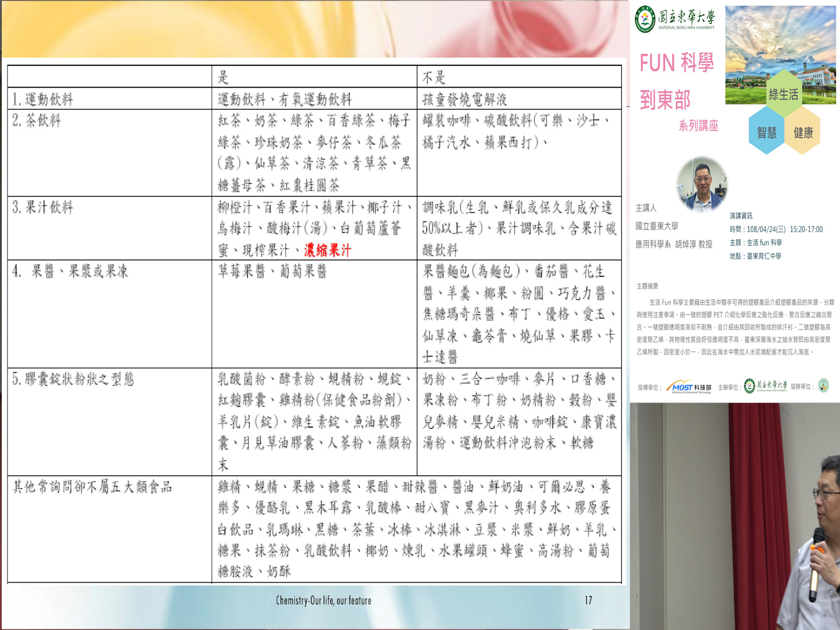Click slide page number 17
The image size is (840, 630).
(588, 600)
